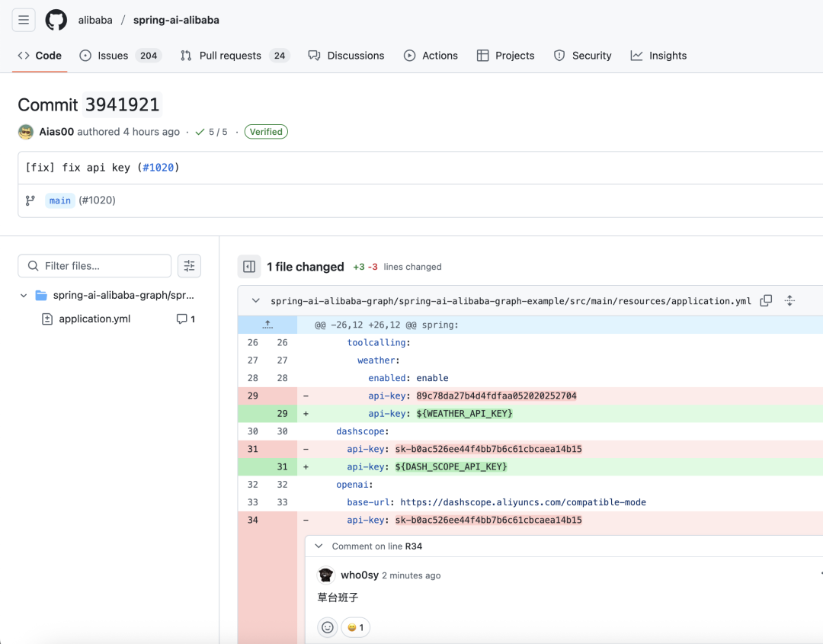Expand all lines in the application.yml diff
The image size is (823, 644).
789,301
